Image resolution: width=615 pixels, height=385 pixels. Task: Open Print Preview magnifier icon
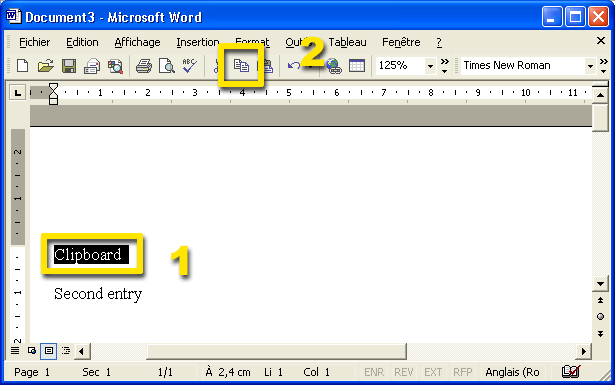[x=167, y=65]
